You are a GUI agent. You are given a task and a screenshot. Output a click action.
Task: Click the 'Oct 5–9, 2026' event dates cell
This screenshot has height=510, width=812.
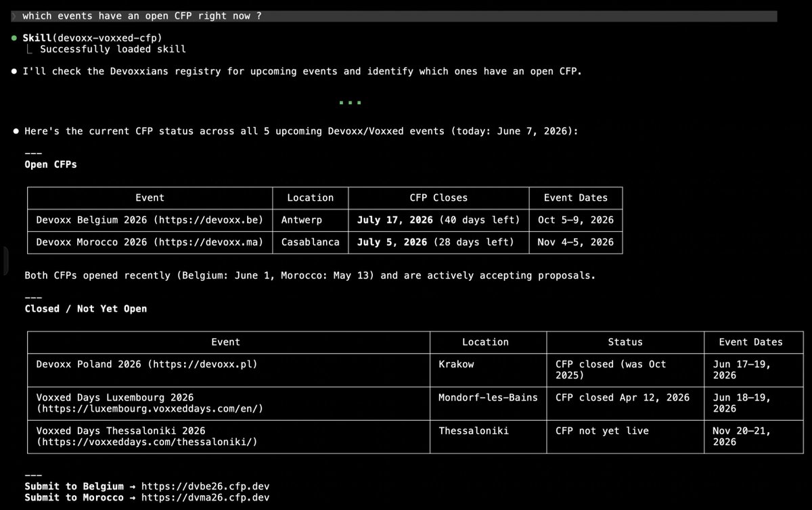pyautogui.click(x=576, y=220)
